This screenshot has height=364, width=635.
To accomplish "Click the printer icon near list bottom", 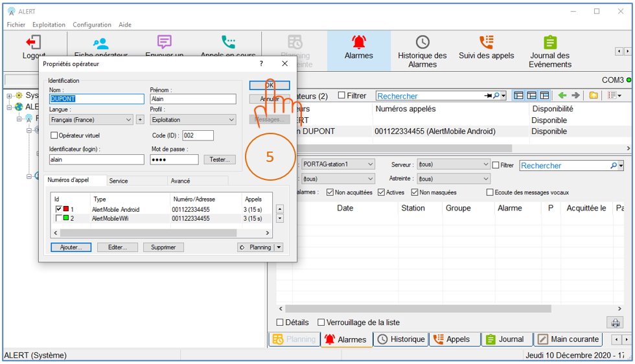I will point(614,323).
